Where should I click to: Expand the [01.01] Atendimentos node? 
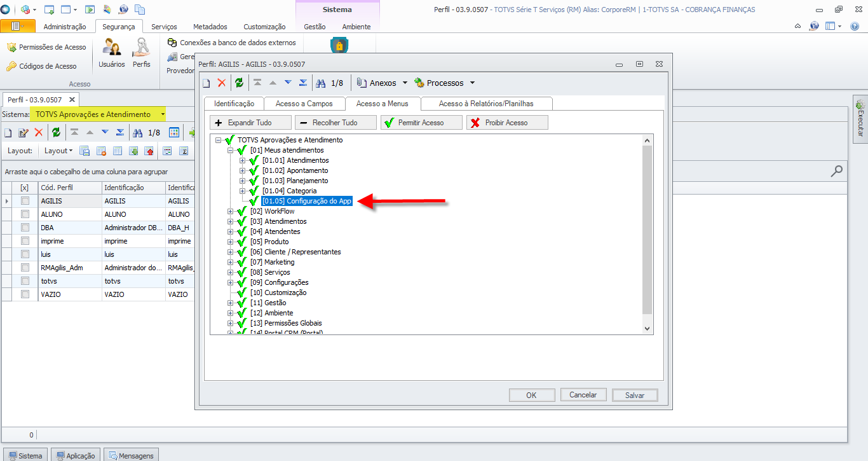243,160
